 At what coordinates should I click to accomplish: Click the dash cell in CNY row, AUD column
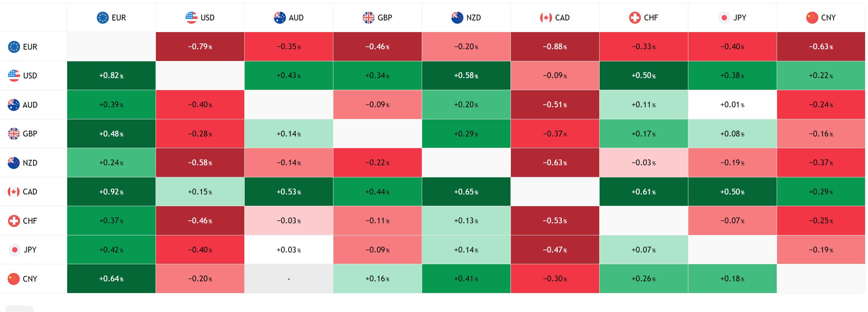[x=288, y=279]
